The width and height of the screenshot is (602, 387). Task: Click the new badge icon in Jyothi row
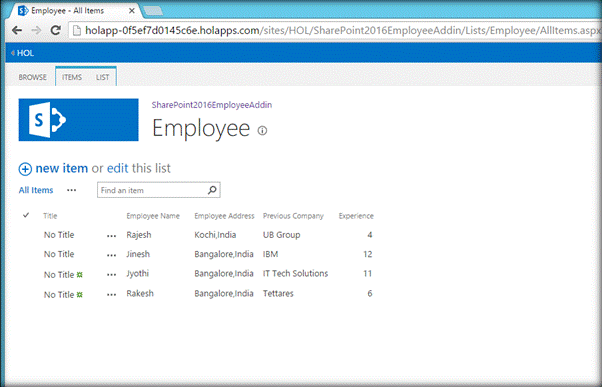tap(79, 275)
